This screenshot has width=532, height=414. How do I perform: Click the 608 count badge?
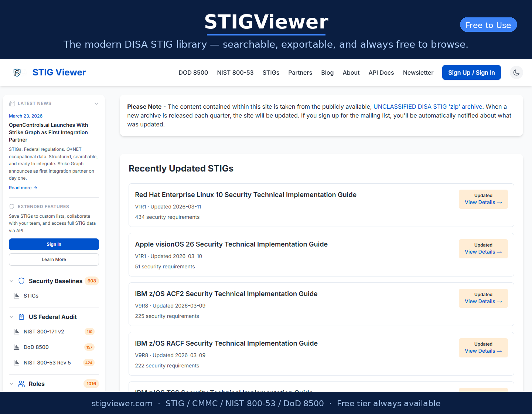(92, 281)
